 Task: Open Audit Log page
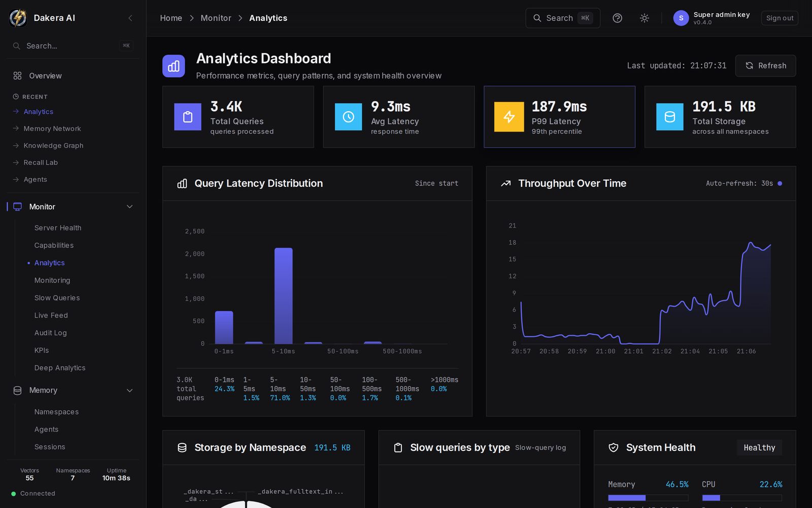(x=50, y=333)
